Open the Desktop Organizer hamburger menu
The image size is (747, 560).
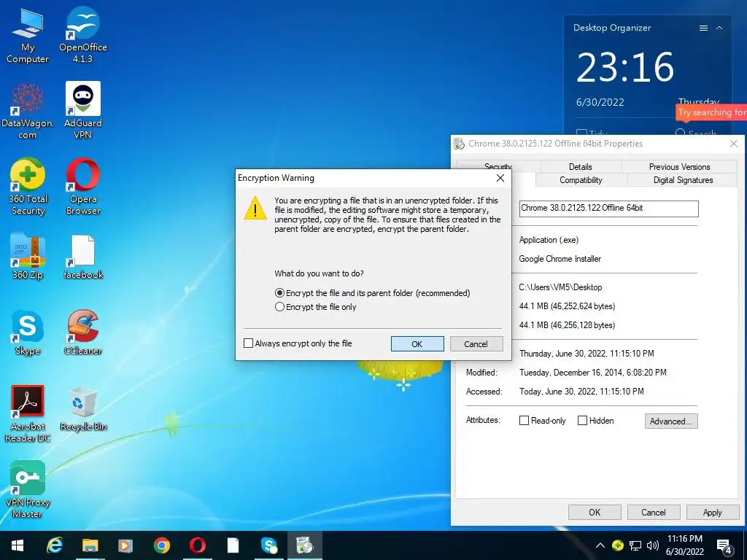coord(703,28)
